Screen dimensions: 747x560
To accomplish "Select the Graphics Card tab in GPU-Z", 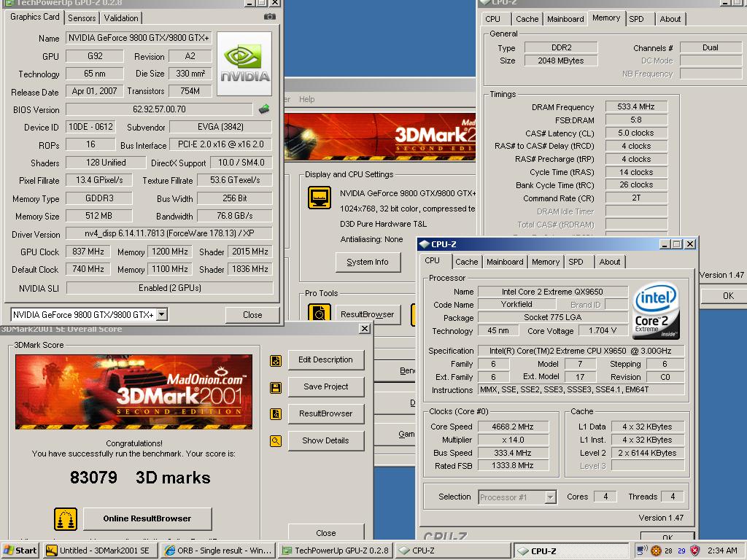I will coord(35,17).
